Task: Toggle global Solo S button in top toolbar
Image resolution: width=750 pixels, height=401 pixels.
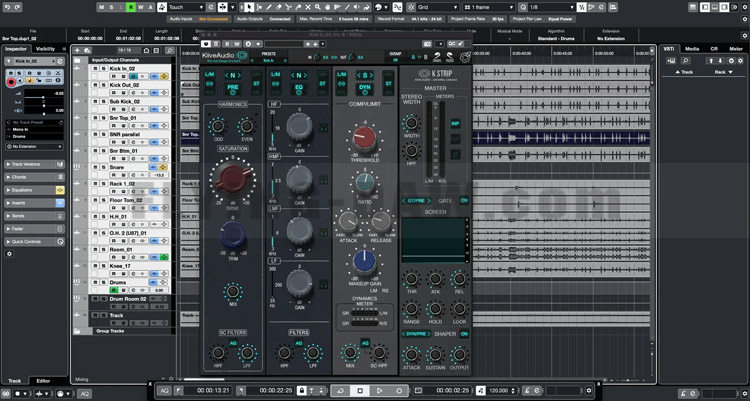Action: 111,7
